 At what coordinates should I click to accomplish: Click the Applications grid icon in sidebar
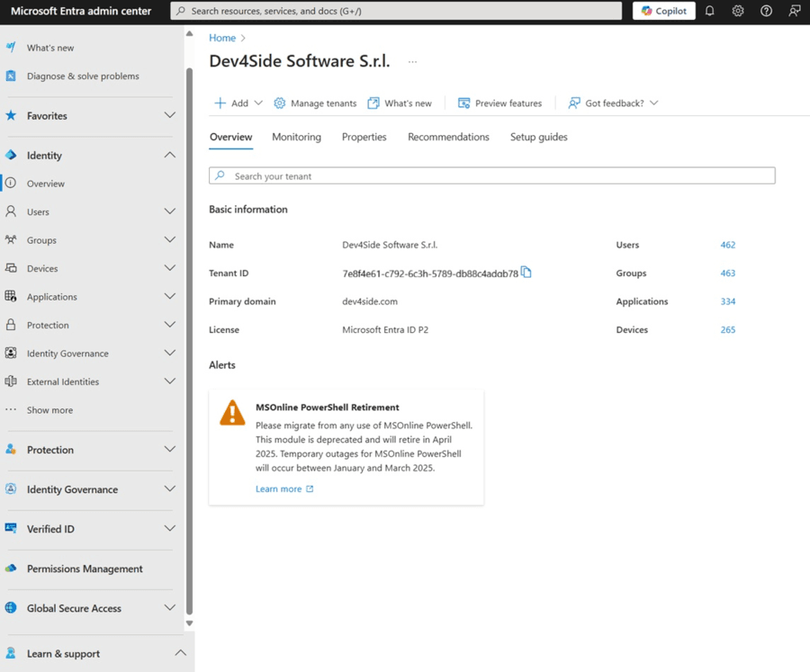[x=11, y=297]
